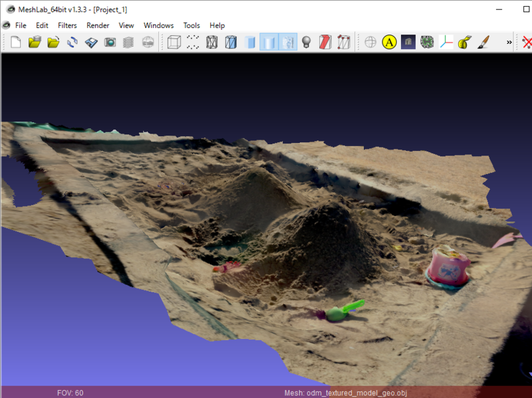Click the yellow A info icon
The width and height of the screenshot is (532, 398).
click(x=389, y=43)
